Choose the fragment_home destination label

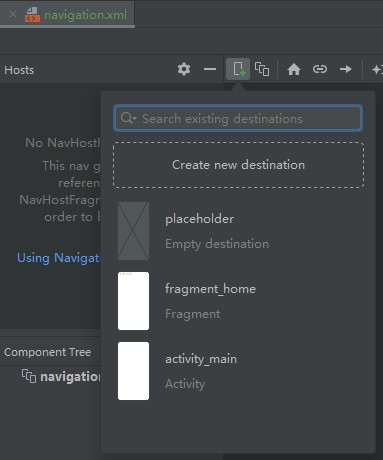(210, 289)
